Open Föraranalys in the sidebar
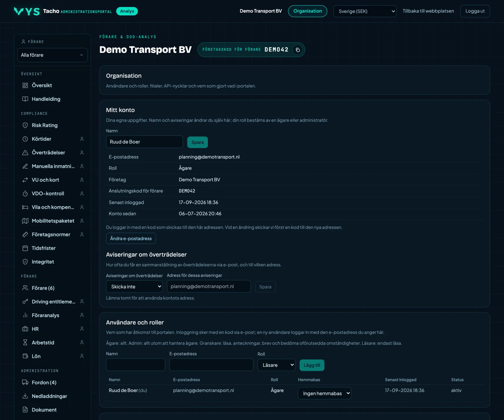504x420 pixels. [x=52, y=315]
